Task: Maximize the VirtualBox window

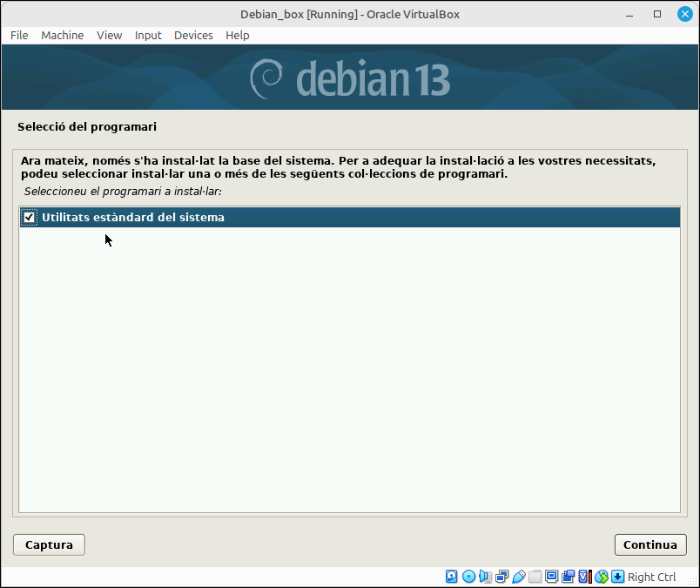Action: pyautogui.click(x=657, y=14)
